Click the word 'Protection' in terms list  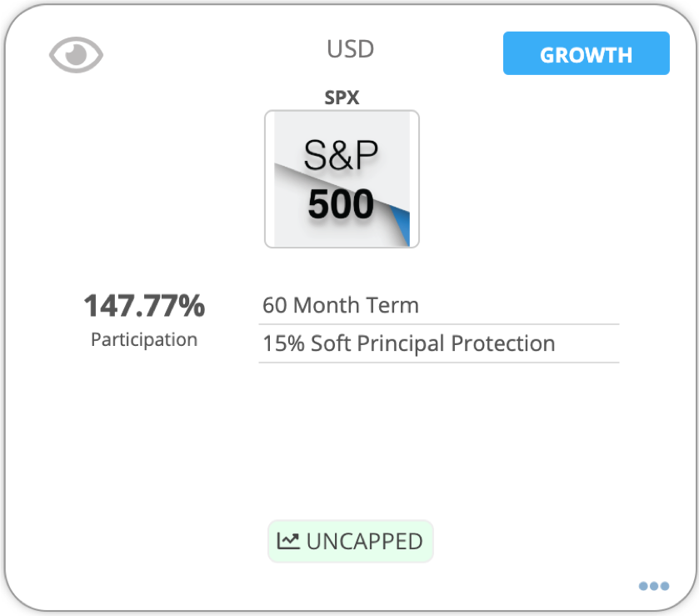pos(503,343)
